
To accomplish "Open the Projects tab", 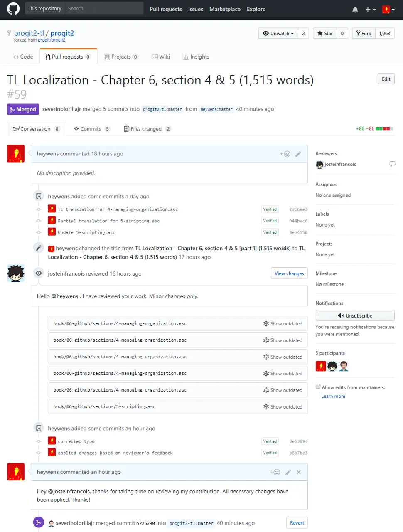I will pyautogui.click(x=121, y=57).
